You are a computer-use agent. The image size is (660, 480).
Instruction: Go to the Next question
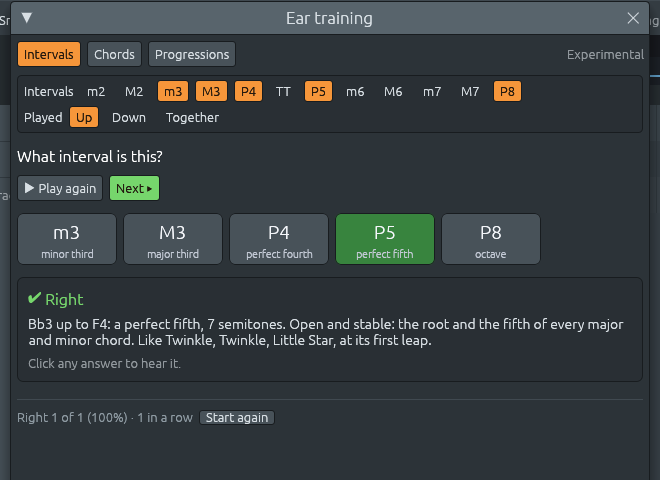pyautogui.click(x=134, y=188)
